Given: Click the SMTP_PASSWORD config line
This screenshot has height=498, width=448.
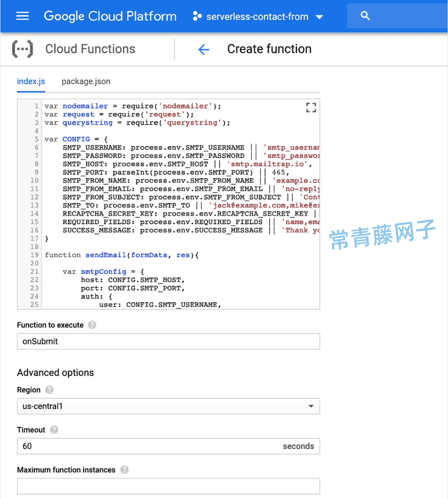Looking at the screenshot, I should [191, 156].
